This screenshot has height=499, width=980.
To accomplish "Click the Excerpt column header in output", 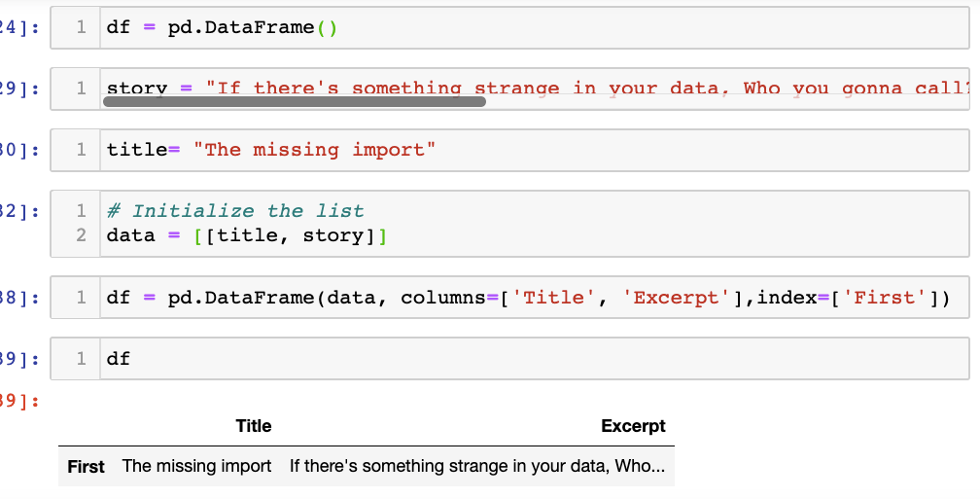I will (x=633, y=426).
